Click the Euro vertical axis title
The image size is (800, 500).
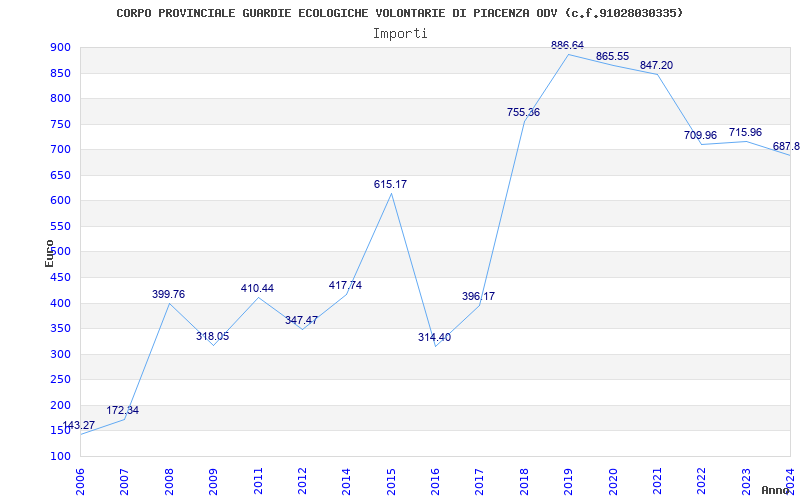[x=49, y=253]
